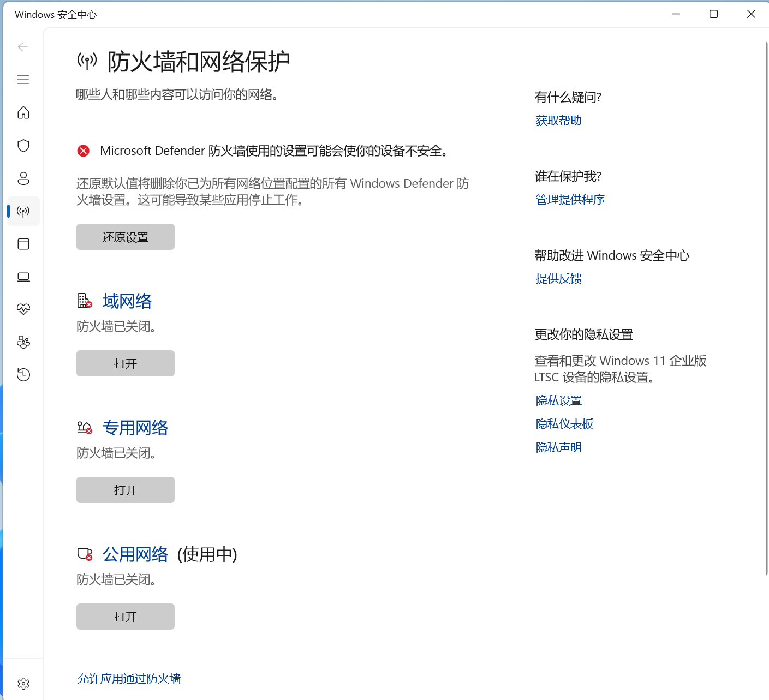Open the Home page in the sidebar
769x700 pixels.
coord(23,113)
